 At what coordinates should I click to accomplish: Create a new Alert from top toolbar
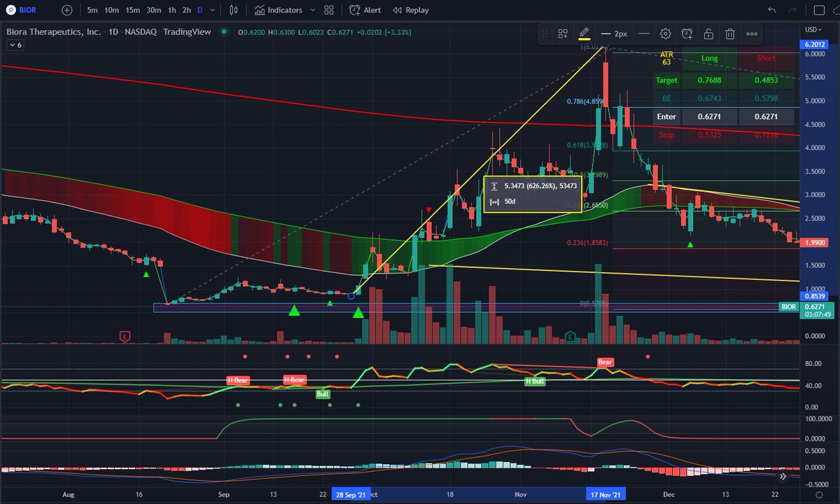point(365,10)
